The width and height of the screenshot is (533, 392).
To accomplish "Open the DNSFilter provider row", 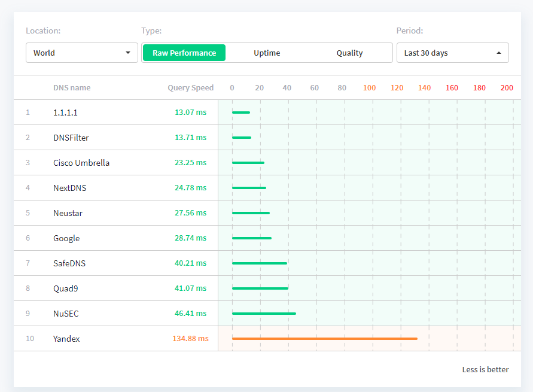I will (71, 138).
